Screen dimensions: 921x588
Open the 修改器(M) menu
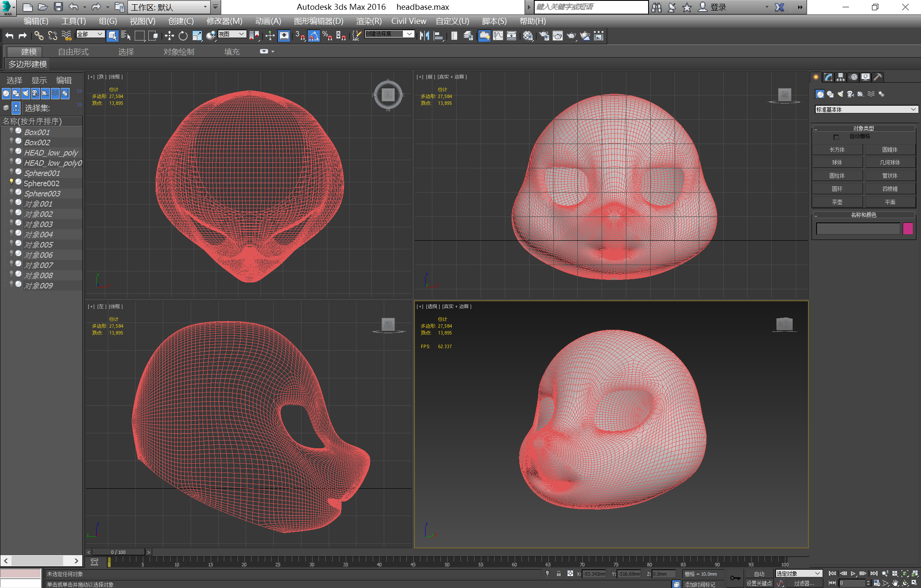click(x=224, y=21)
